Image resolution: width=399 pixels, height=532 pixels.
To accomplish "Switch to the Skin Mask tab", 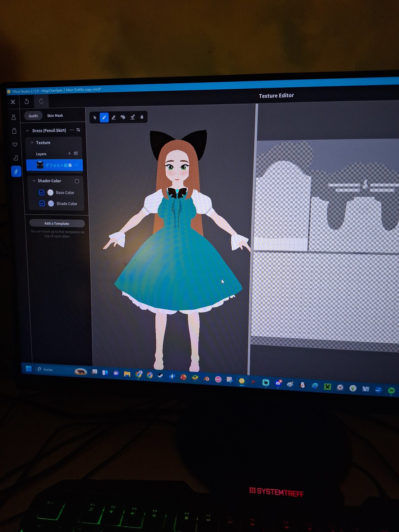I will tap(55, 116).
